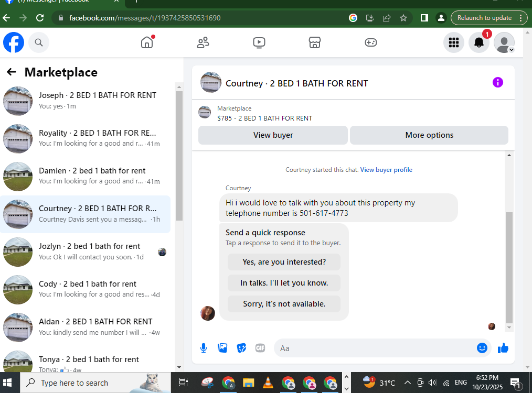Toggle the browser side panel icon
Image resolution: width=532 pixels, height=393 pixels.
tap(424, 18)
